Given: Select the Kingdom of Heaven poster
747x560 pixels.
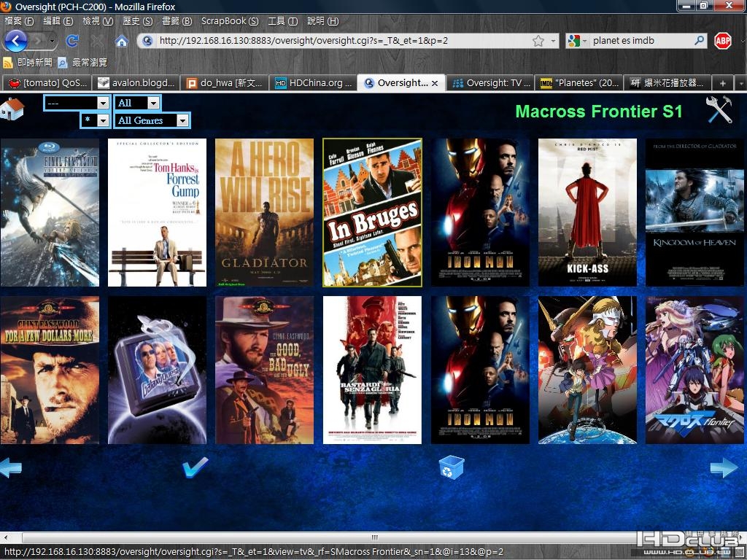Looking at the screenshot, I should pyautogui.click(x=695, y=212).
